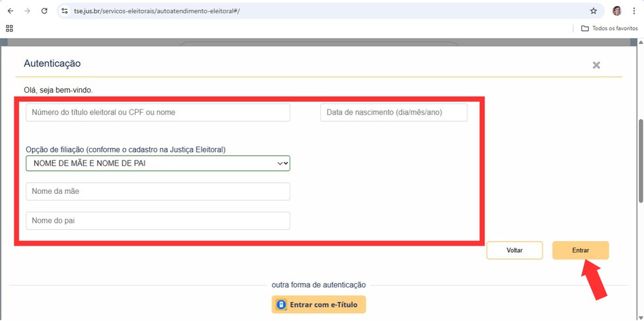Click the 'outra forma de autenticação' text
Screen dimensions: 644x321
[x=319, y=285]
